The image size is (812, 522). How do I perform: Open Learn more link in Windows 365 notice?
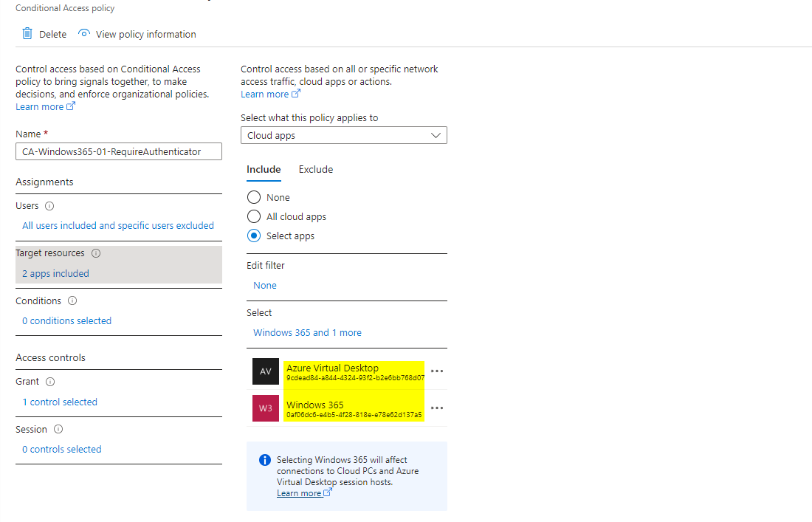click(304, 493)
